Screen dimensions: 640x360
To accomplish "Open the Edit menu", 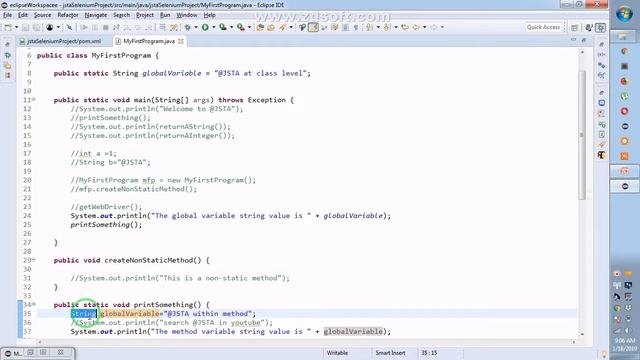I will point(23,15).
